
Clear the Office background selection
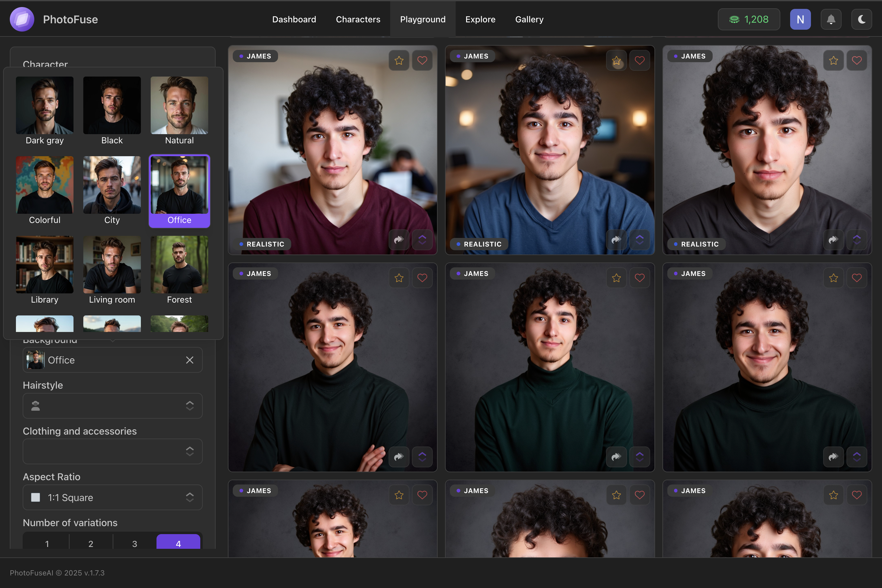190,360
